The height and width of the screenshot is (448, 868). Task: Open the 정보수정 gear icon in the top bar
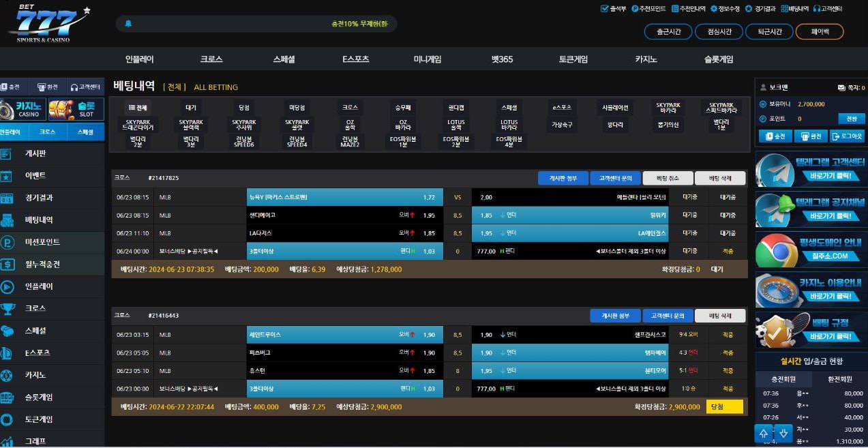[x=713, y=9]
